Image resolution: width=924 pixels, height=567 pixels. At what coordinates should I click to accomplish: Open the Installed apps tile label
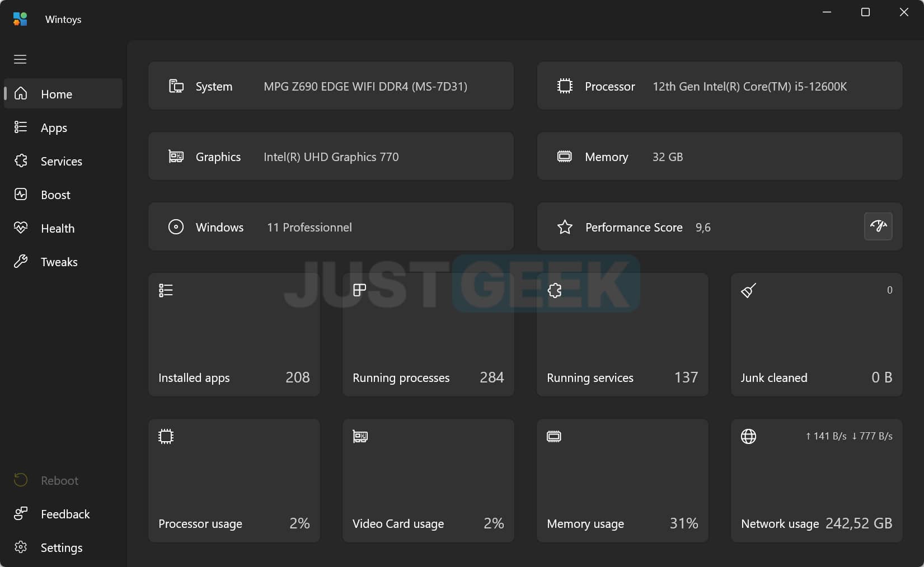tap(194, 378)
